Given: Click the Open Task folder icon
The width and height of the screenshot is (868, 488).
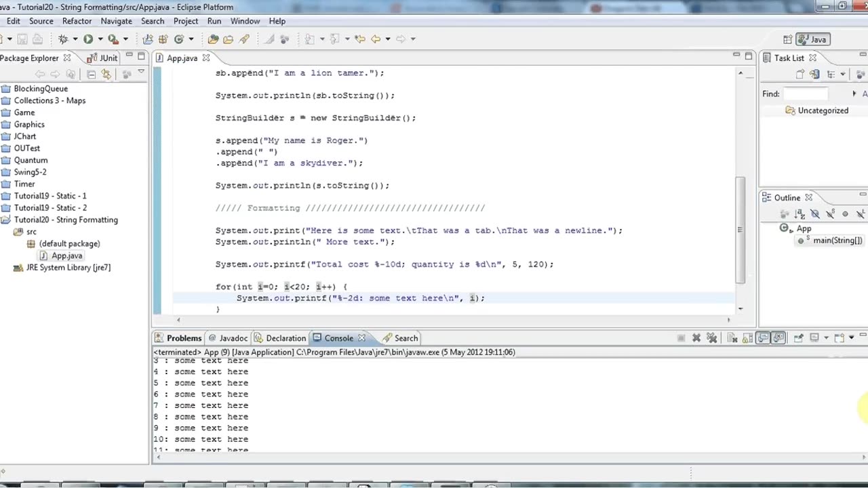Looking at the screenshot, I should click(x=229, y=39).
